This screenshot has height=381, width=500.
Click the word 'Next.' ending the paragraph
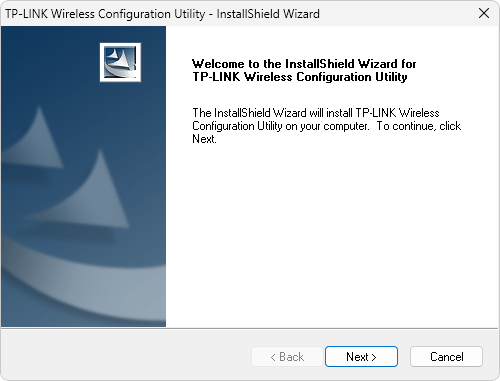[x=204, y=139]
